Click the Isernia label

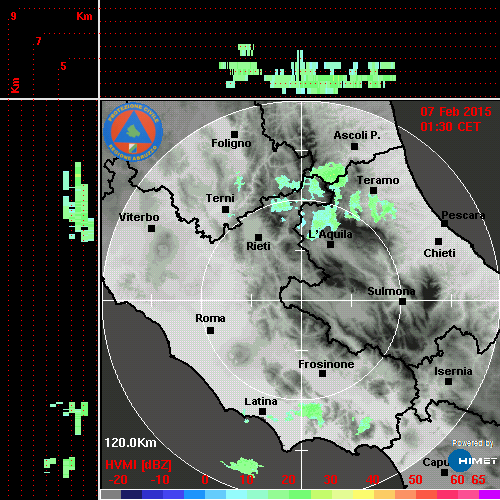pos(453,371)
